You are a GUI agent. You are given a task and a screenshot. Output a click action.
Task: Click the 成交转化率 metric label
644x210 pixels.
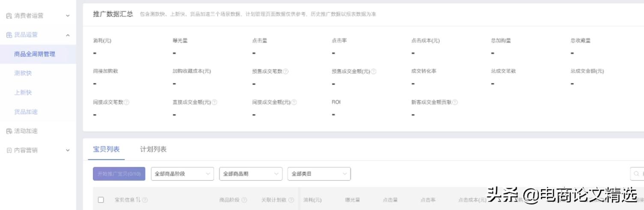424,71
